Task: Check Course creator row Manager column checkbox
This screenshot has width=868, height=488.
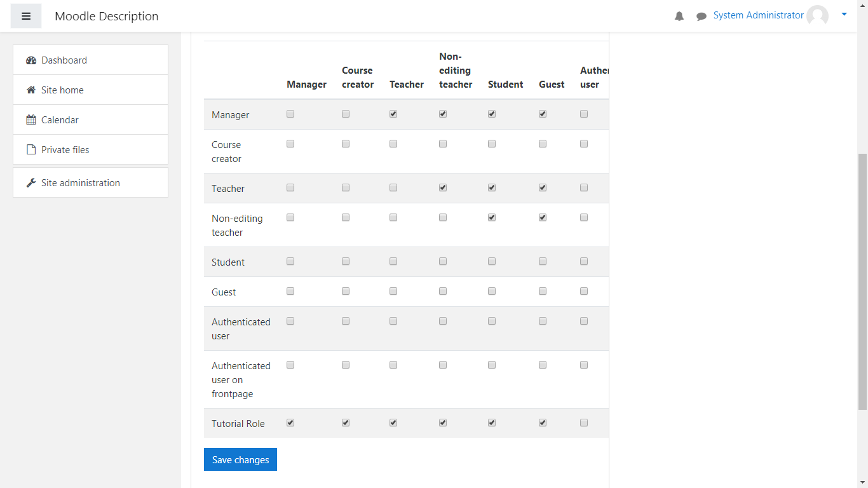Action: [290, 144]
